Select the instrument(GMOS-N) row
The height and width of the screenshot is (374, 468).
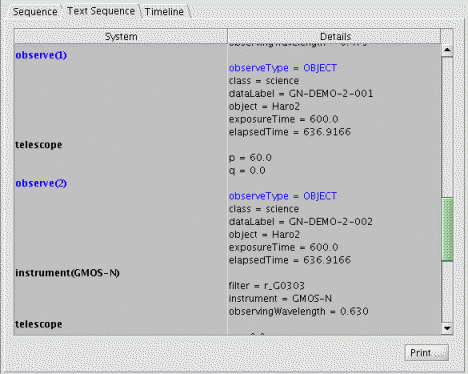point(67,273)
